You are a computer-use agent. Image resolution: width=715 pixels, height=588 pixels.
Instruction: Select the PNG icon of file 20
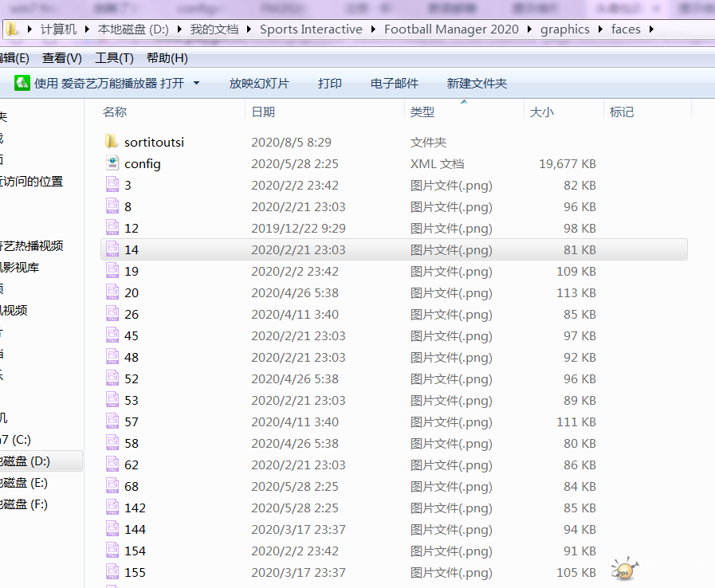112,292
